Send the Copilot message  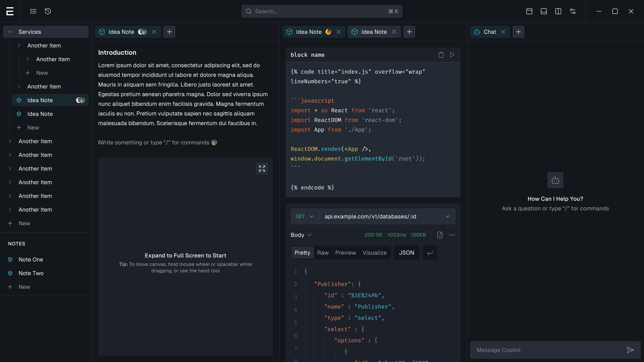pos(630,350)
